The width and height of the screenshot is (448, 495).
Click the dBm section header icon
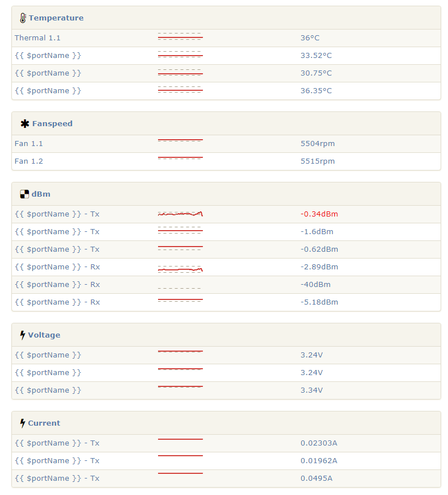coord(23,193)
